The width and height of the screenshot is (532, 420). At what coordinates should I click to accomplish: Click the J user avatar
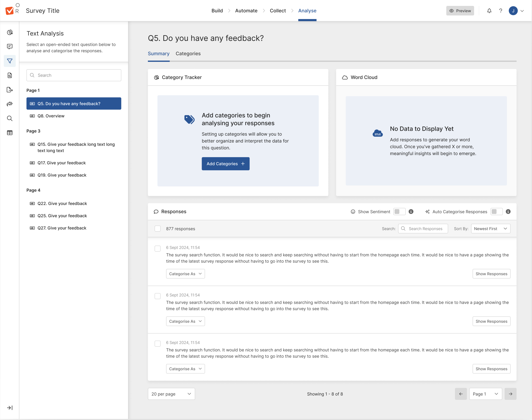pyautogui.click(x=513, y=11)
